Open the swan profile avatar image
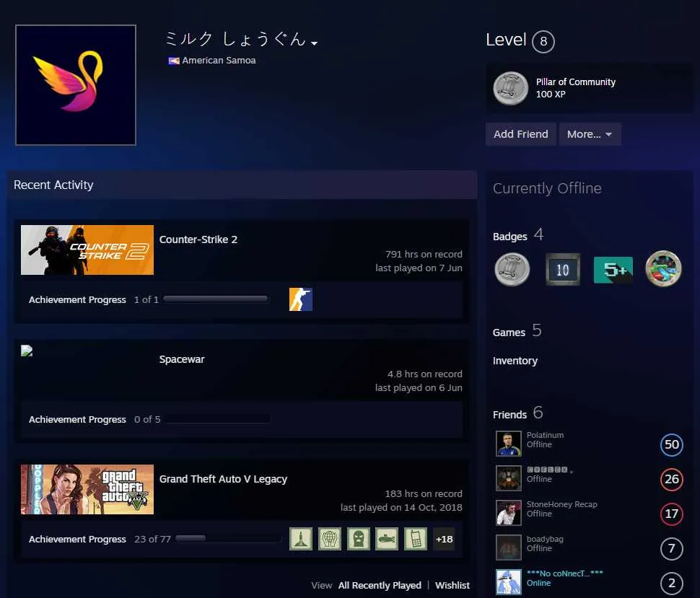 tap(76, 85)
